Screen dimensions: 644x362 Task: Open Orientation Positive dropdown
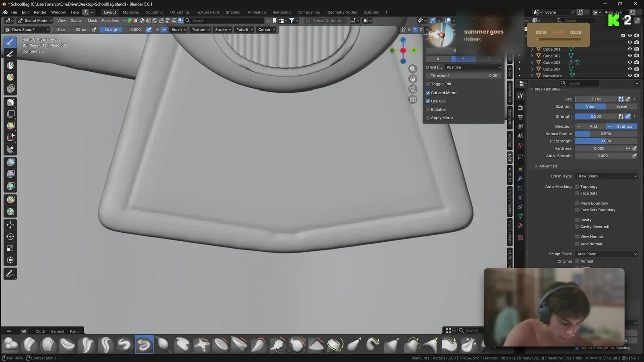point(473,67)
